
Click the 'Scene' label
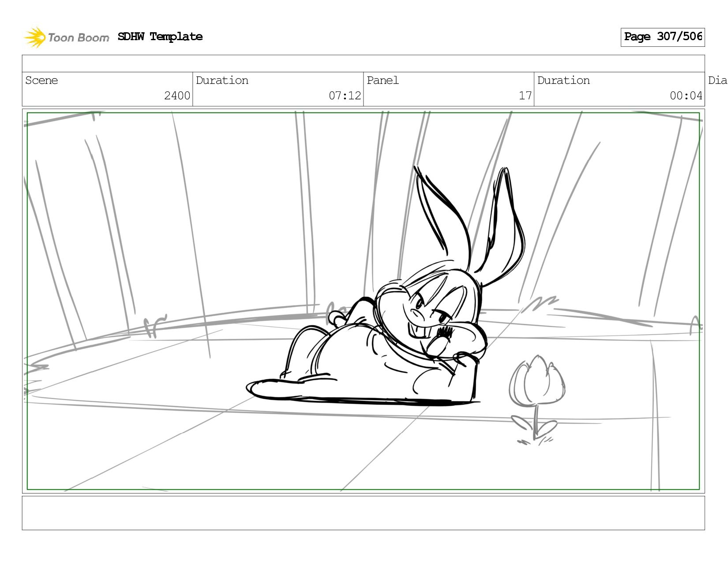[x=41, y=80]
